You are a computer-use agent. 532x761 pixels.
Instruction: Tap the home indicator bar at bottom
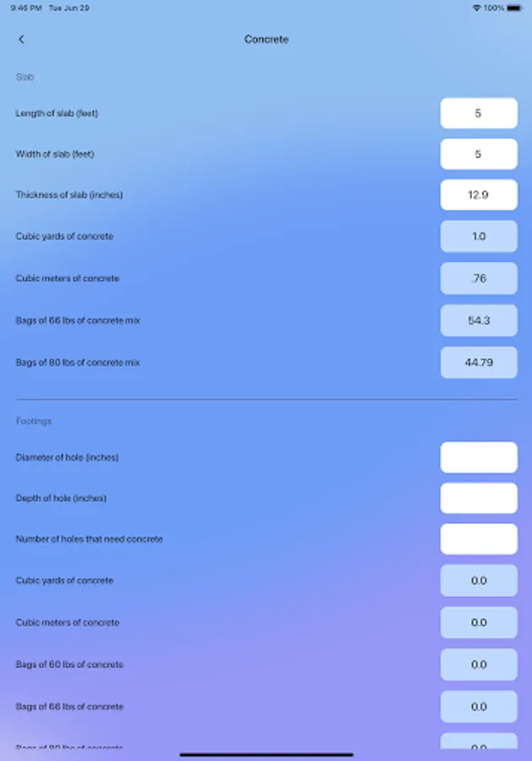pyautogui.click(x=266, y=754)
